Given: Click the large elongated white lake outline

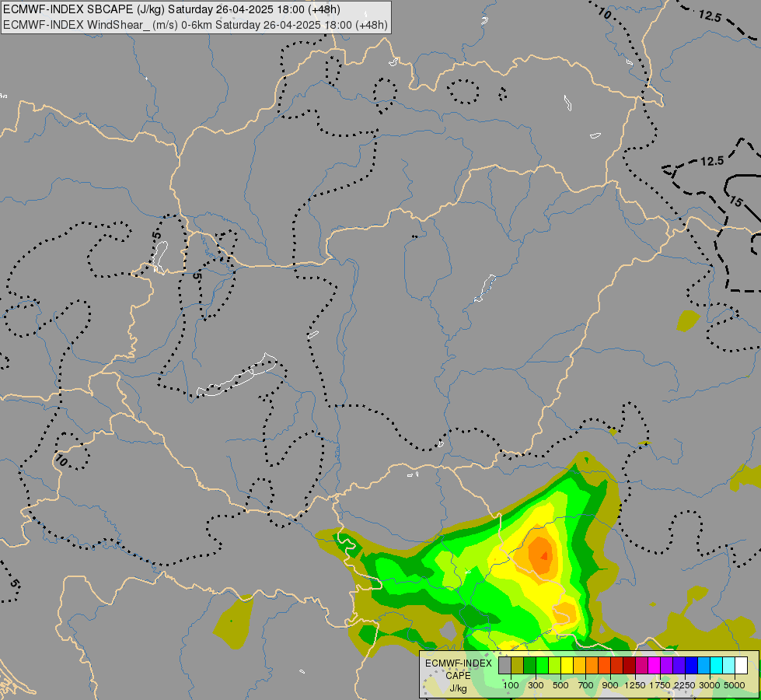Looking at the screenshot, I should pyautogui.click(x=237, y=375).
